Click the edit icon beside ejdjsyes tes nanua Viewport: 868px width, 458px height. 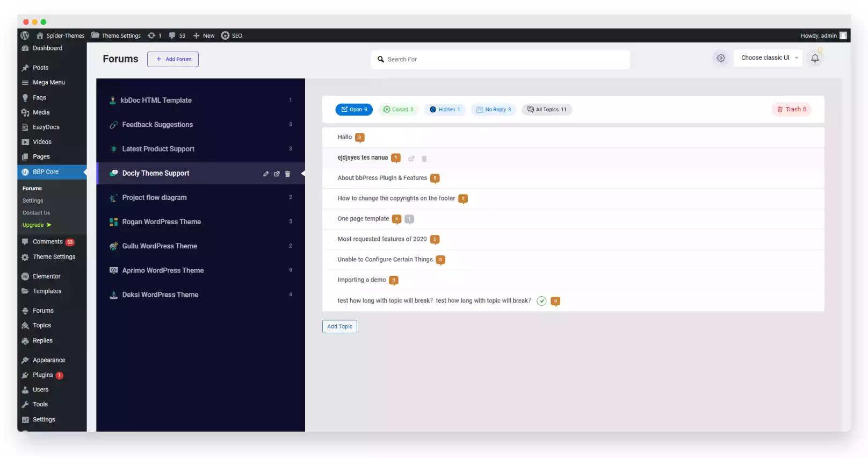(411, 159)
